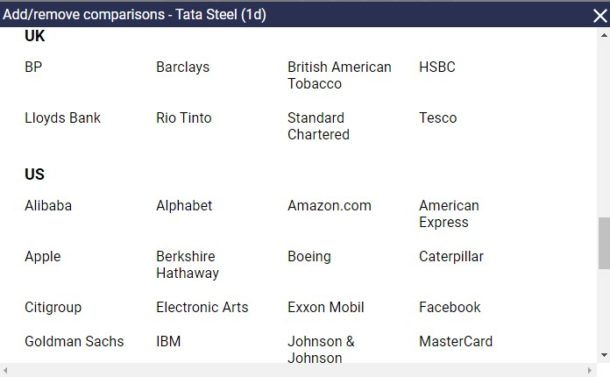
Task: Add Tesco as a comparison
Action: (438, 117)
